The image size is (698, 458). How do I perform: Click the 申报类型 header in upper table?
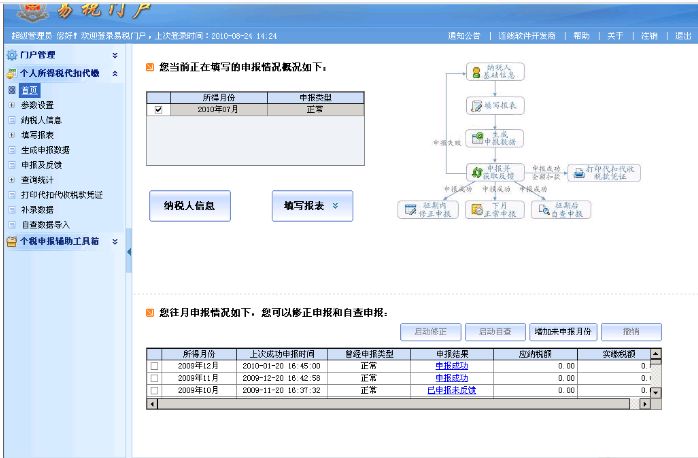coord(316,98)
